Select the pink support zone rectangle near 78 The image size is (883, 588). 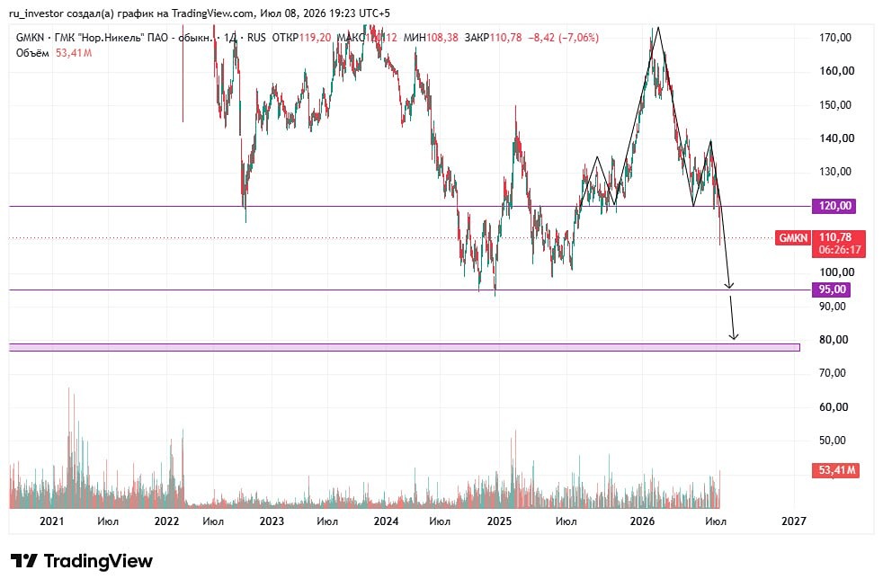coord(405,348)
